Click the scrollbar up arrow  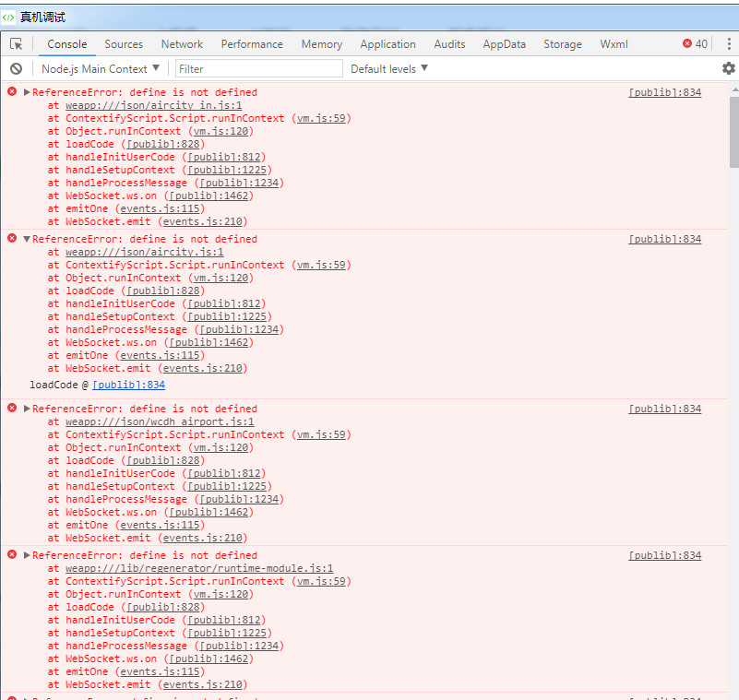734,89
